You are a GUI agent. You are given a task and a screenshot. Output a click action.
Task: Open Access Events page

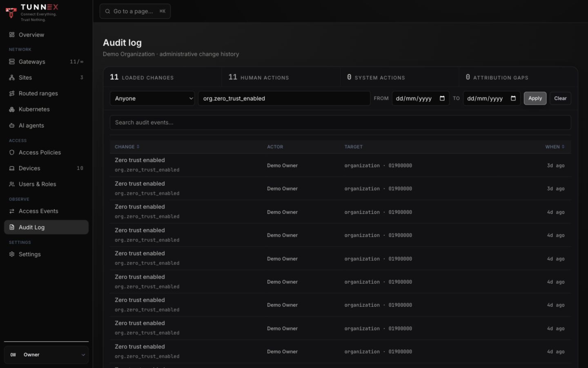point(46,211)
